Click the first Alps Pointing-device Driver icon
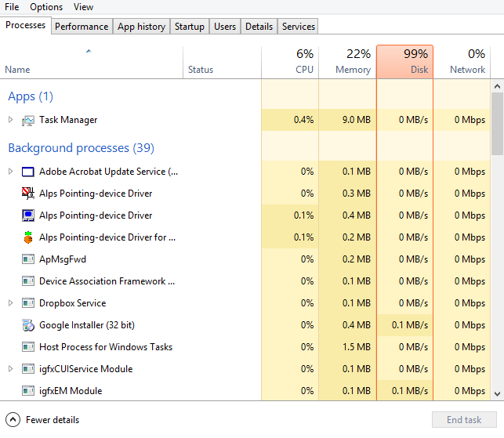The image size is (504, 438). [x=28, y=194]
